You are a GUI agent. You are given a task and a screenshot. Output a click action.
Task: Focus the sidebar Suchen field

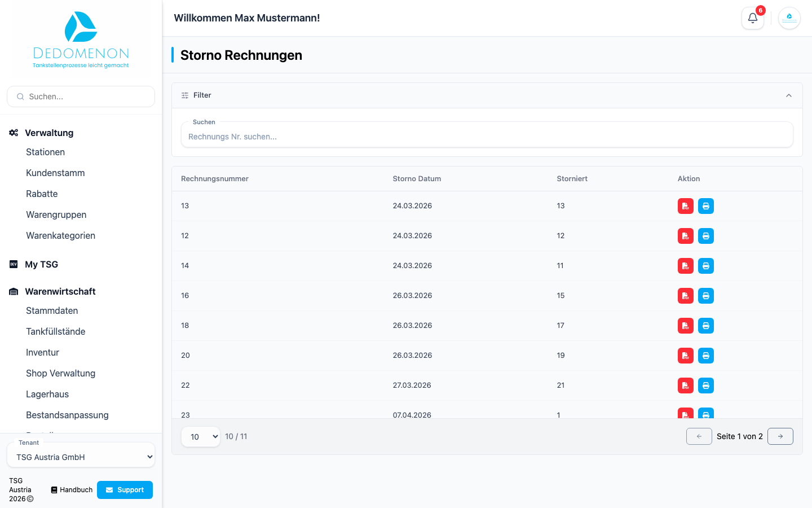(x=81, y=97)
